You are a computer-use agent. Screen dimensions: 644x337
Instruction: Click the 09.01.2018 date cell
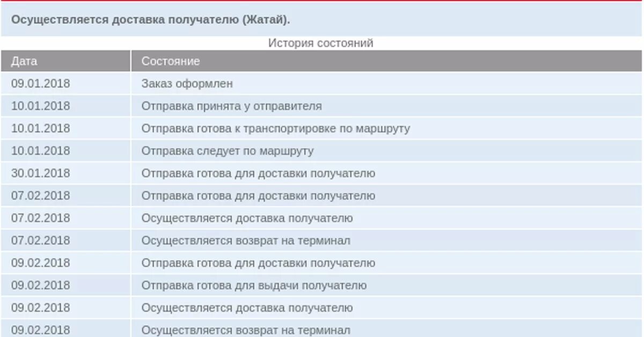tap(41, 84)
